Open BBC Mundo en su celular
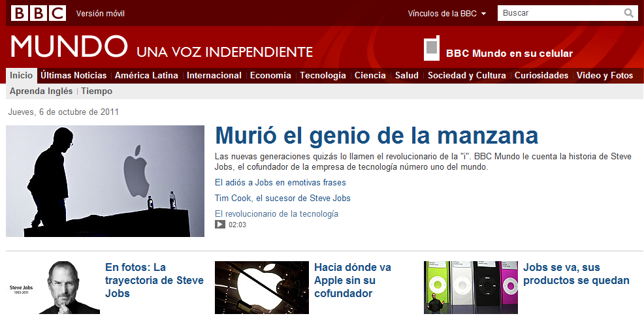This screenshot has height=316, width=644. (509, 54)
